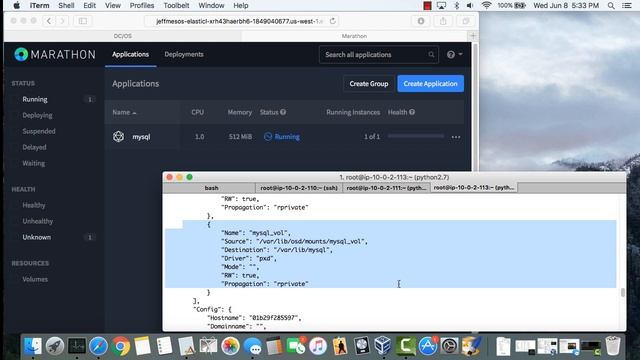Open the Shell menu in menu bar
The image size is (640, 360).
pos(66,5)
